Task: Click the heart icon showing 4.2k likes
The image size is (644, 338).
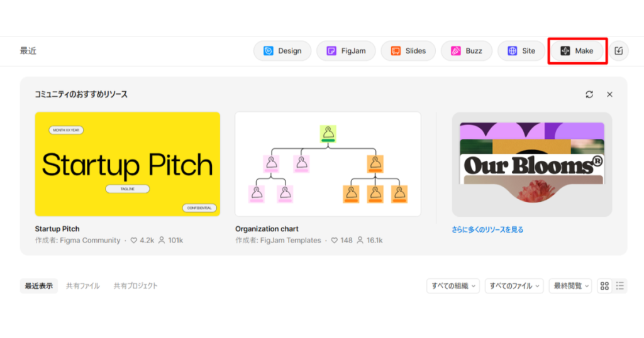Action: pyautogui.click(x=134, y=241)
